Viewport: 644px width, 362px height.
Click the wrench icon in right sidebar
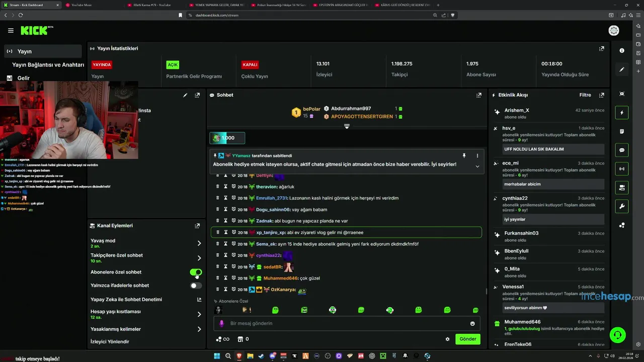coord(622,206)
